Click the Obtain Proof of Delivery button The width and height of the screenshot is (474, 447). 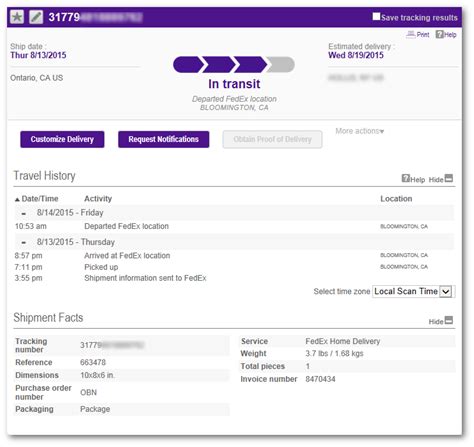tap(272, 139)
